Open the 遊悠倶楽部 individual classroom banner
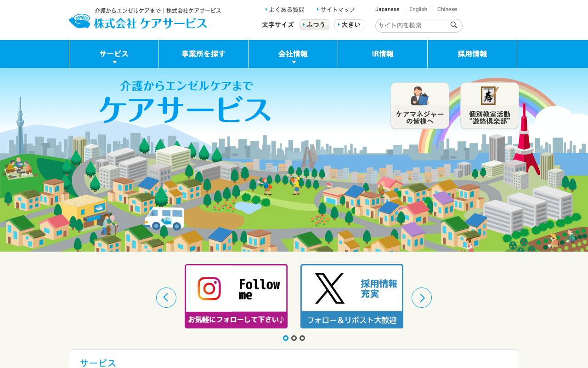Image resolution: width=588 pixels, height=368 pixels. pos(489,105)
